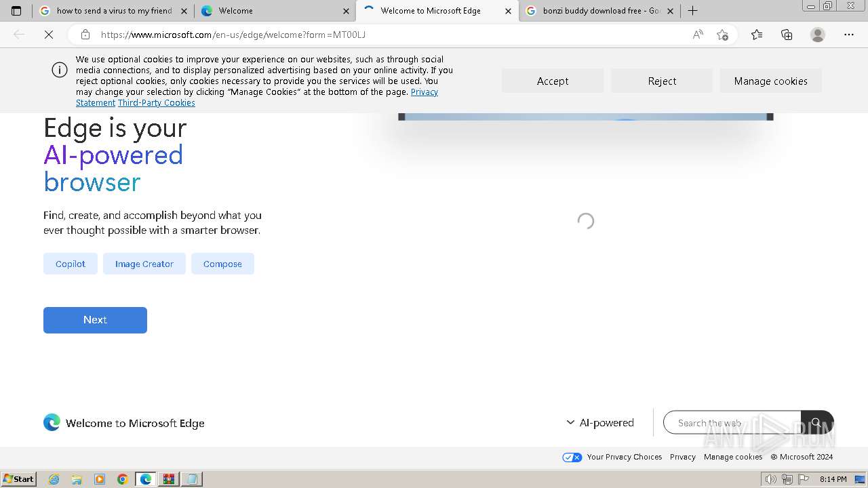Open Third-Party Cookies link

(157, 103)
